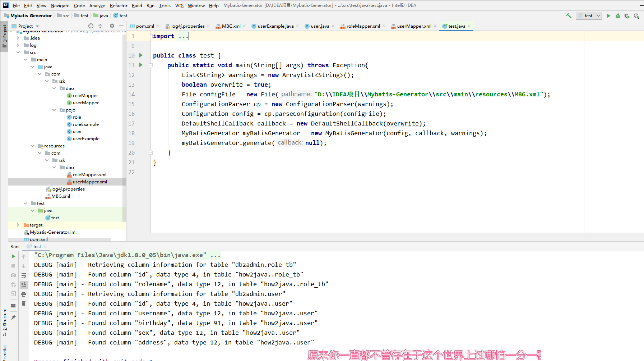This screenshot has width=644, height=361.
Task: Switch to the log4j.properties tab
Action: tap(187, 26)
